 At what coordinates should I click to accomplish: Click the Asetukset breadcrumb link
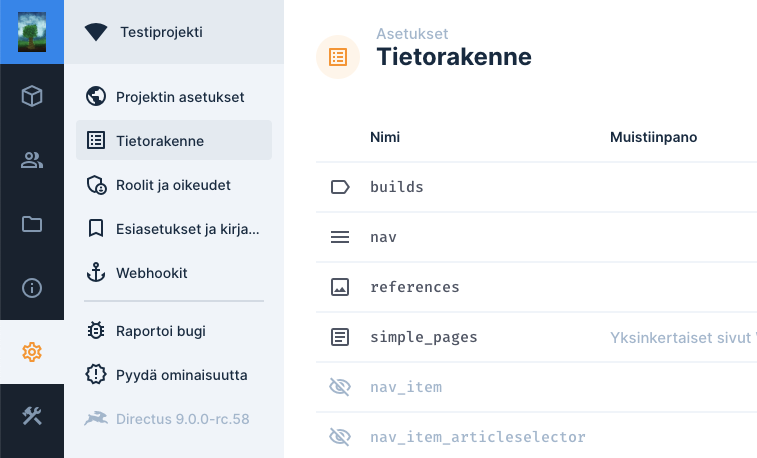click(x=412, y=34)
